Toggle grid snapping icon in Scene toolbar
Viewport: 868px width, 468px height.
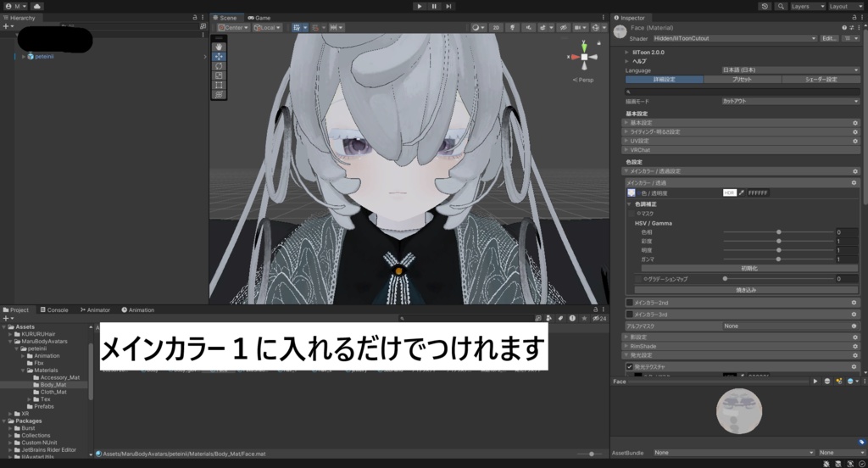pos(315,28)
